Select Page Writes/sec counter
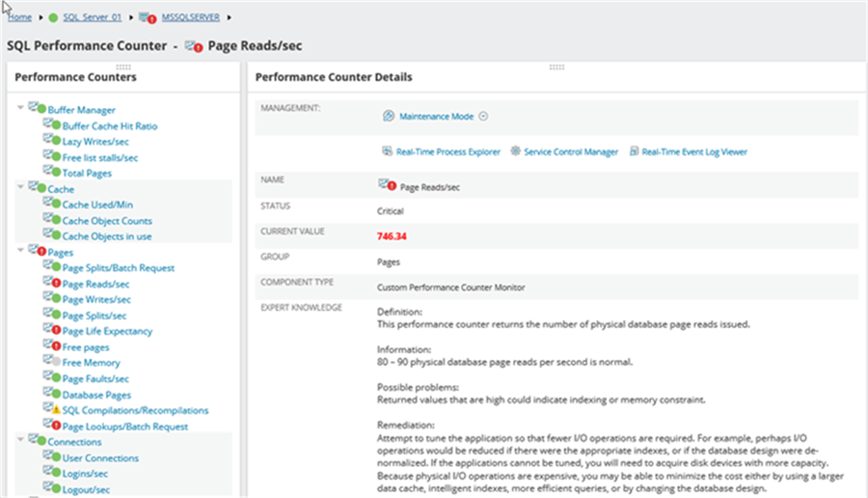The image size is (868, 498). (x=96, y=299)
